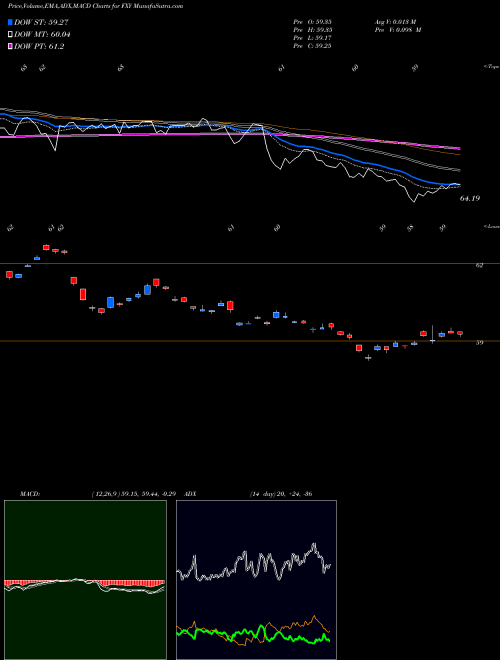Click the 64.19 price label on EMA chart
This screenshot has height=660, width=500.
pos(470,198)
